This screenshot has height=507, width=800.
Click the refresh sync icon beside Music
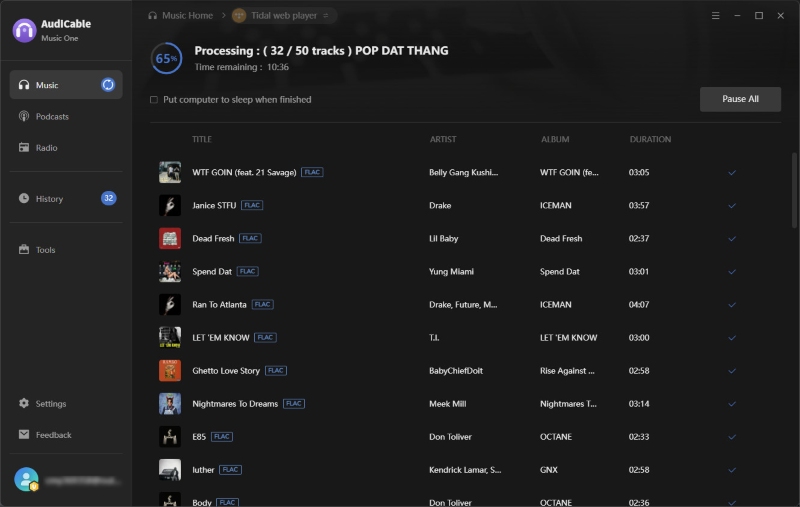pyautogui.click(x=108, y=85)
